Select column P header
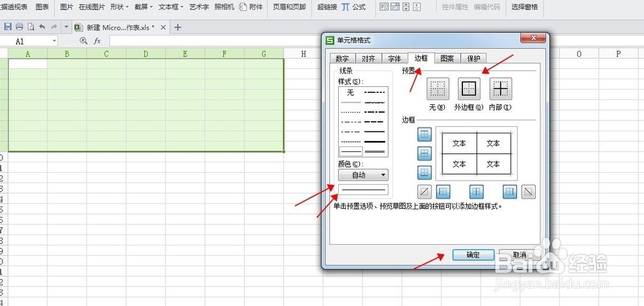This screenshot has height=306, width=644. tap(618, 54)
